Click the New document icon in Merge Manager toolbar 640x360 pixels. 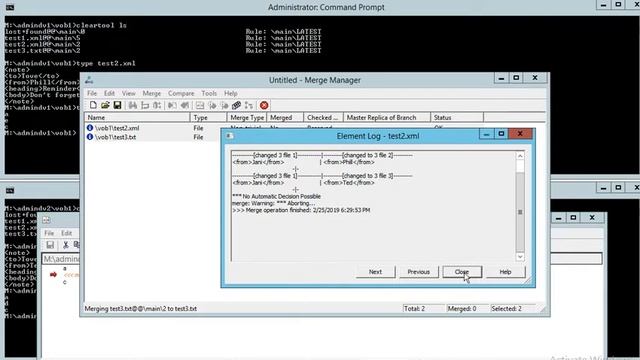tap(93, 105)
